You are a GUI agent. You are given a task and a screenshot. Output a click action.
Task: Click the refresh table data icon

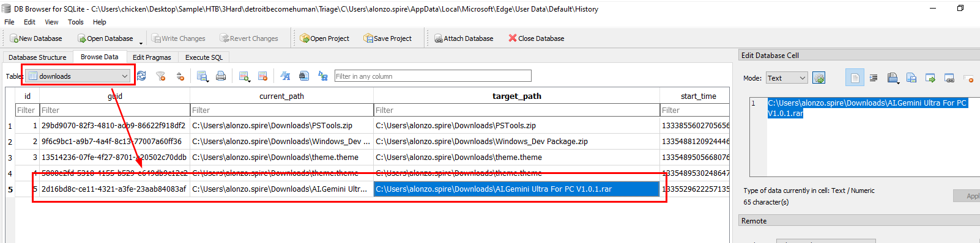click(141, 76)
